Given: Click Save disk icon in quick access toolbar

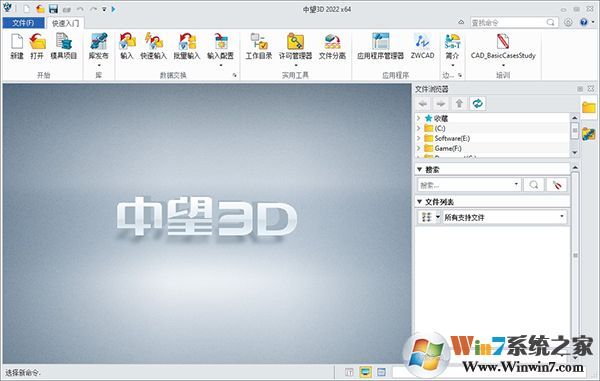Looking at the screenshot, I should (x=53, y=9).
